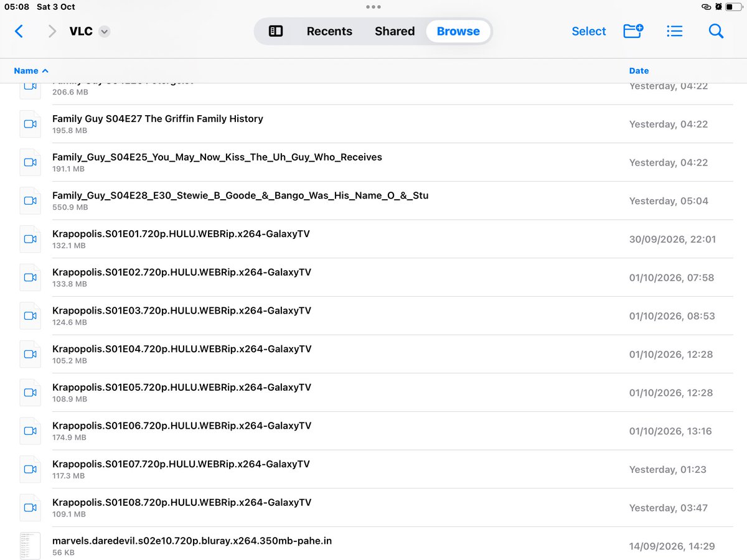Tap the three-dot multitasking menu

[x=374, y=7]
